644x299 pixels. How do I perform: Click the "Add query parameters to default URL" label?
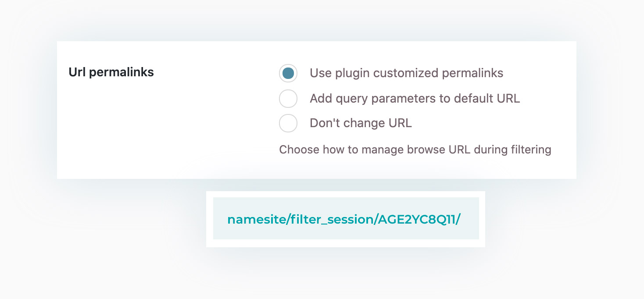pyautogui.click(x=415, y=99)
